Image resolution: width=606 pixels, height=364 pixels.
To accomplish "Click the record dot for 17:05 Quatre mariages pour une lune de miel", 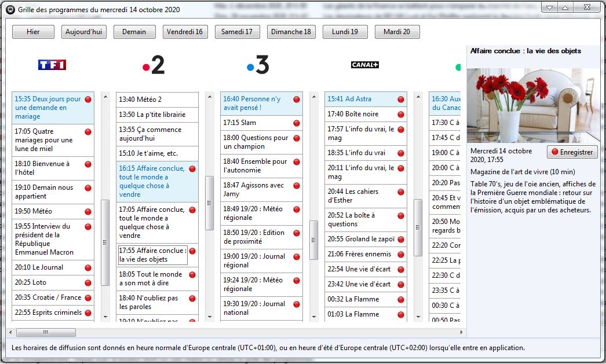I will (88, 131).
